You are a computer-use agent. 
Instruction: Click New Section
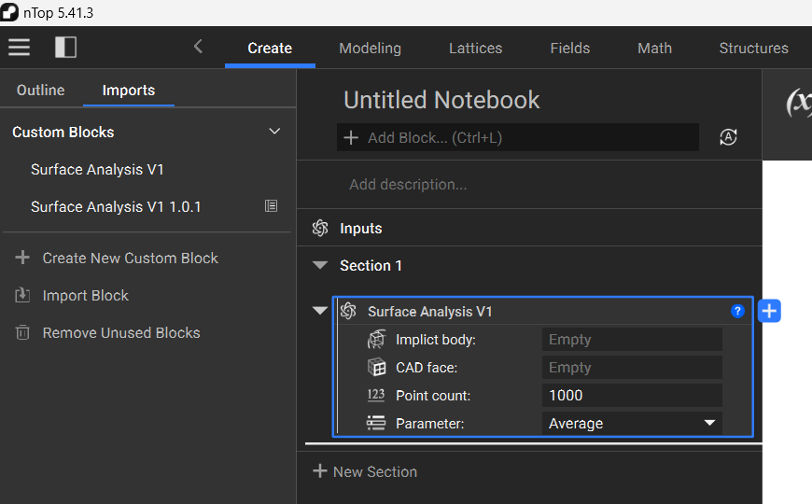click(x=375, y=472)
